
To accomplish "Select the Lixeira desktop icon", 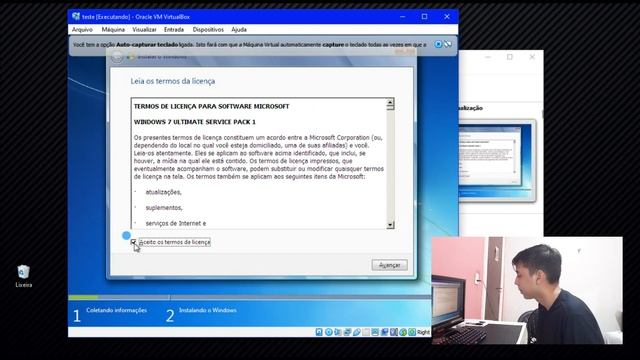I will (x=24, y=276).
